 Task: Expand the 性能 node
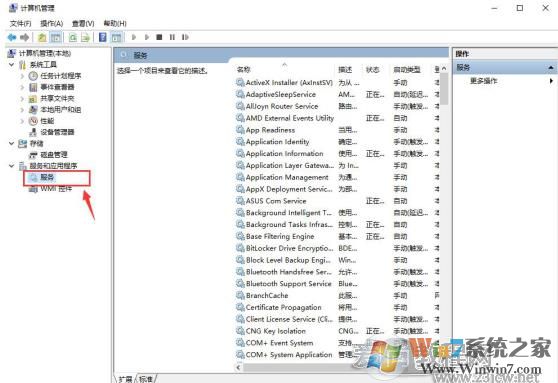(x=22, y=121)
